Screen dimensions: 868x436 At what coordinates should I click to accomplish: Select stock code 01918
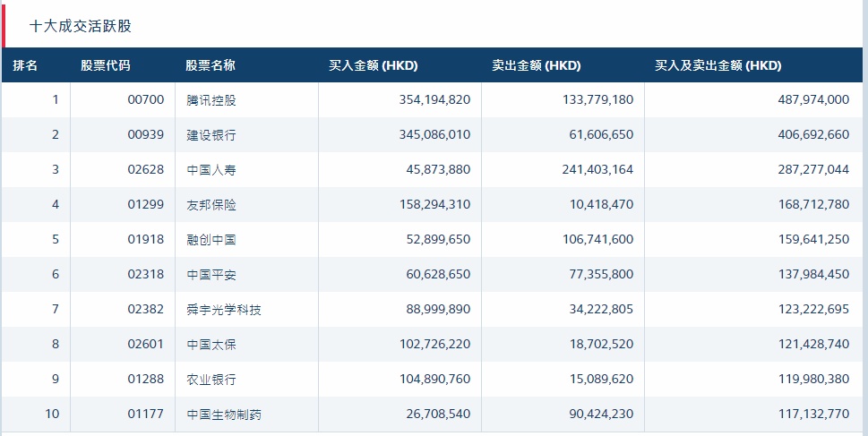click(x=146, y=239)
